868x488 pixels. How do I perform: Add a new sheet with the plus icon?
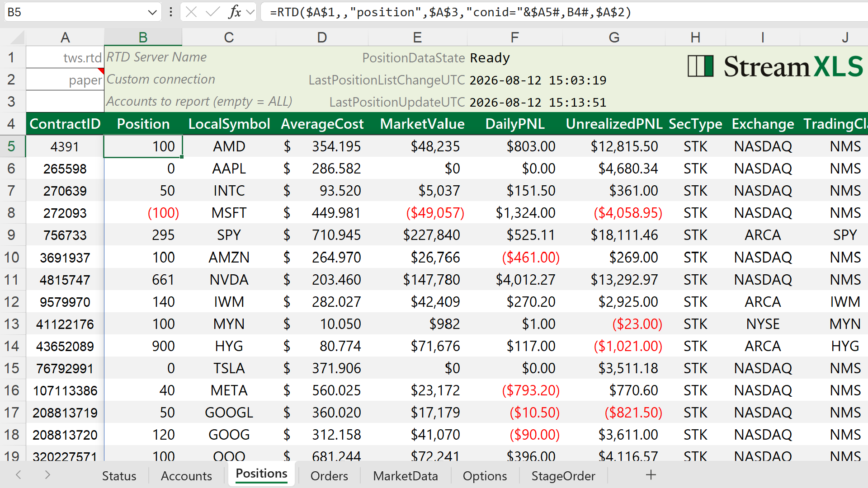tap(651, 475)
